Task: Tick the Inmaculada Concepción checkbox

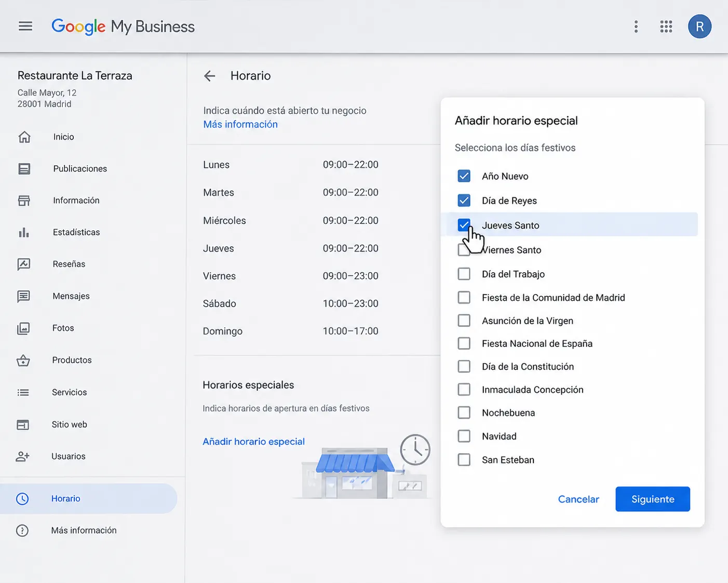Action: pos(464,390)
